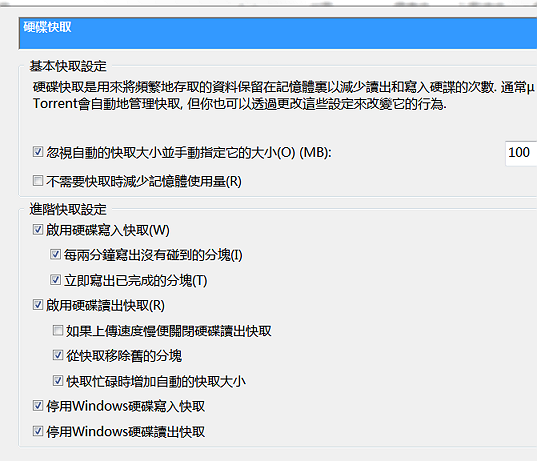Click the 硬碟快取 blue header title
The image size is (537, 461).
(47, 27)
